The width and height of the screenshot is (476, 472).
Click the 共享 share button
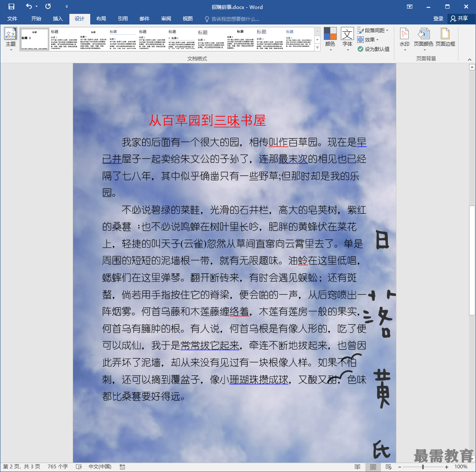[459, 19]
